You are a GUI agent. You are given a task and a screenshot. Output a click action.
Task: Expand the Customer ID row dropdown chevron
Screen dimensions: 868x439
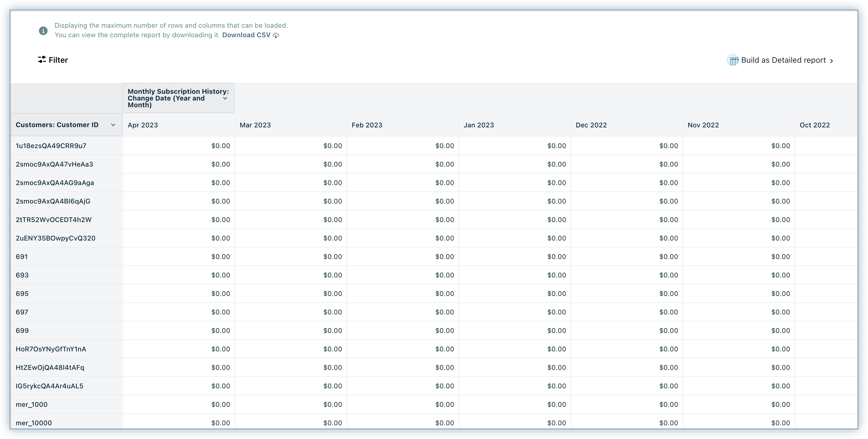tap(113, 125)
